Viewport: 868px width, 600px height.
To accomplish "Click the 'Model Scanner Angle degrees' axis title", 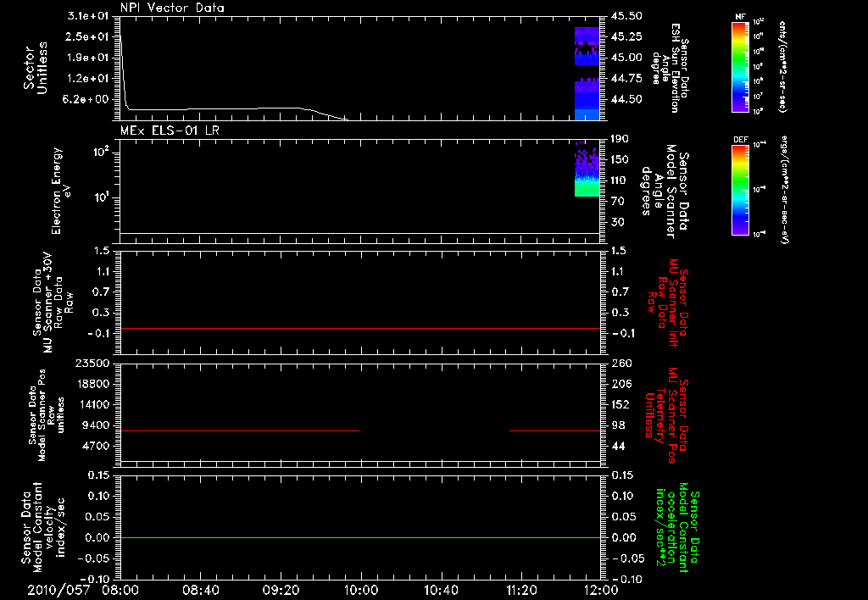I will (x=665, y=192).
